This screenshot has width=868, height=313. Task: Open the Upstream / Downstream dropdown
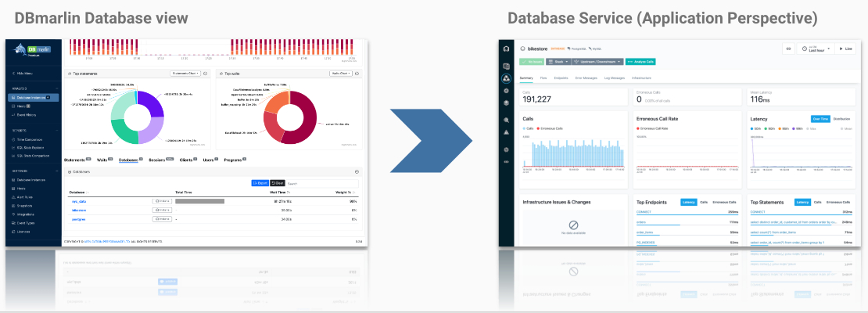(x=596, y=62)
